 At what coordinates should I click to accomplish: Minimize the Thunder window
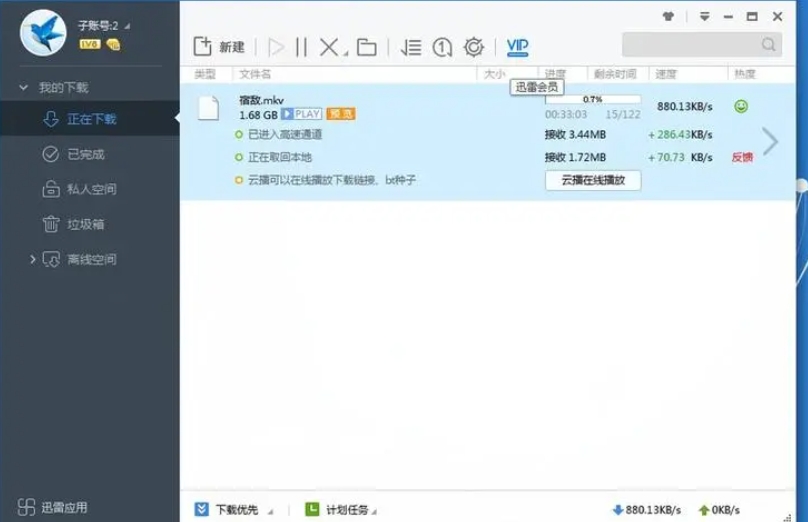pyautogui.click(x=728, y=17)
